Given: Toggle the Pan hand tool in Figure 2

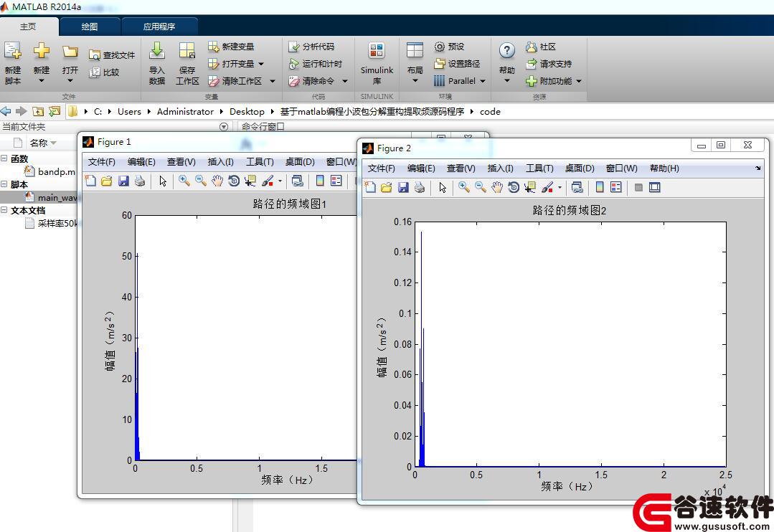Looking at the screenshot, I should pos(497,188).
